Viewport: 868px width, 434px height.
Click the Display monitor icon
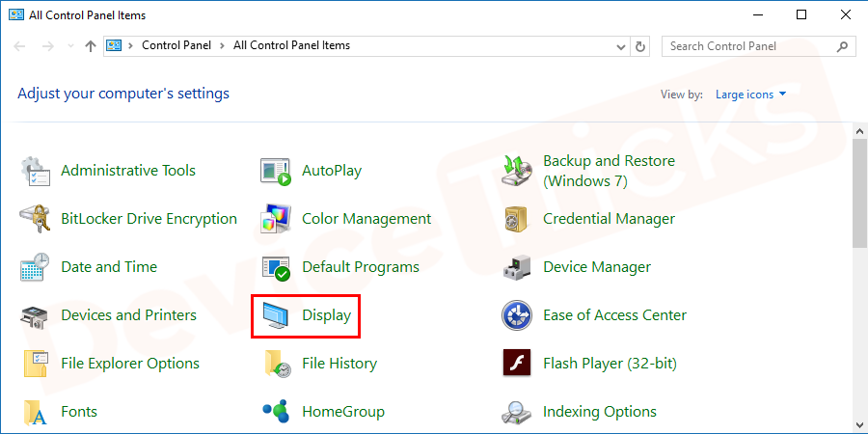pyautogui.click(x=276, y=315)
